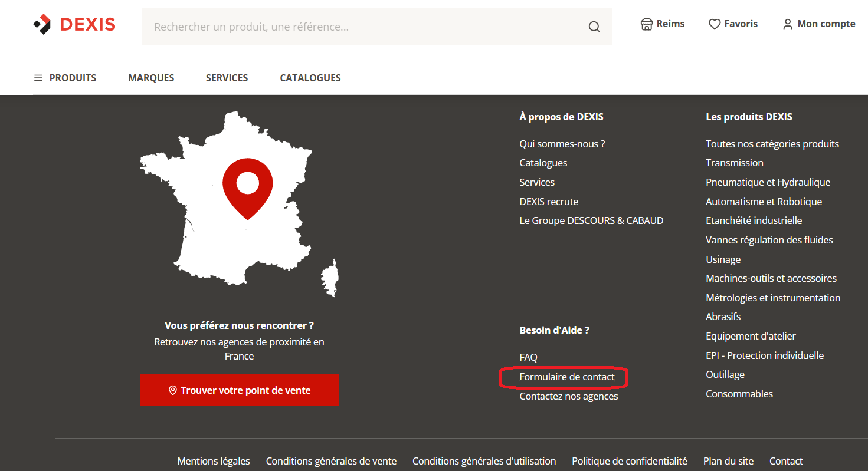This screenshot has width=868, height=471.
Task: Open the CATALOGUES menu
Action: point(310,78)
